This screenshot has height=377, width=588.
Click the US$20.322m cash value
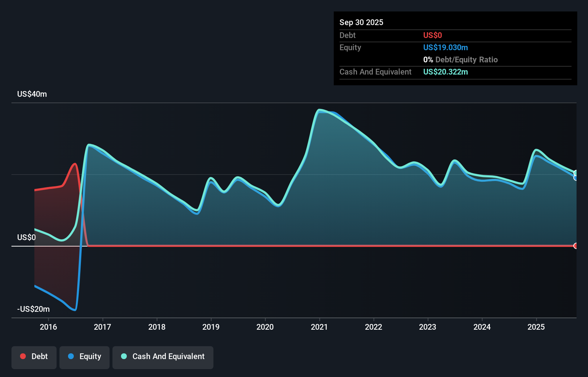coord(445,72)
